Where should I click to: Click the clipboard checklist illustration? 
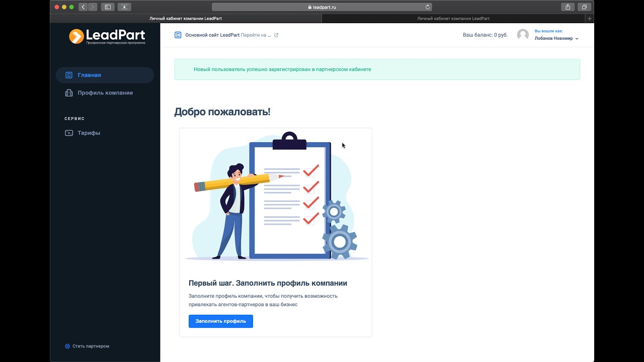[x=277, y=197]
